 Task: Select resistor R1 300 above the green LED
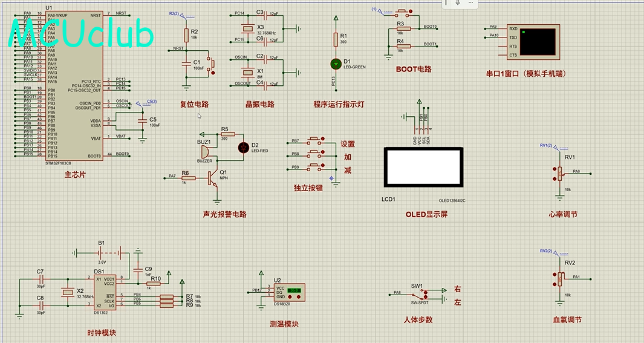pyautogui.click(x=336, y=39)
